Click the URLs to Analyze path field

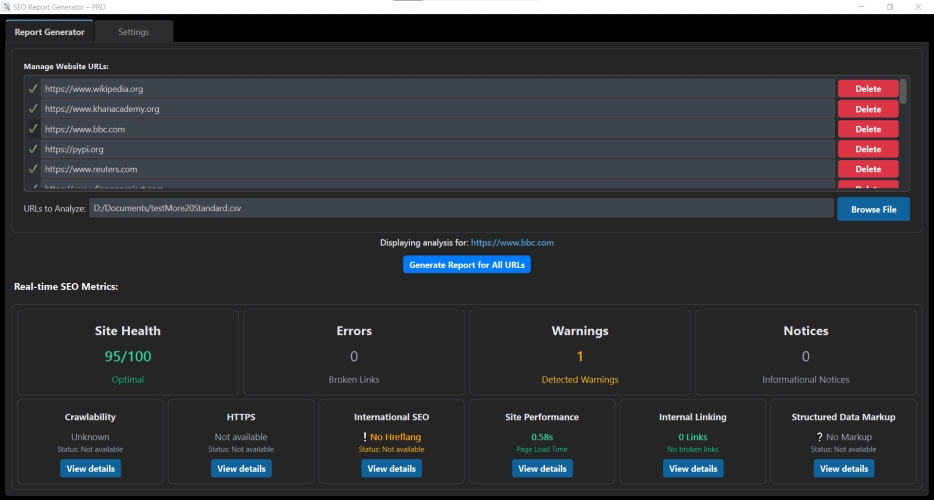point(461,208)
